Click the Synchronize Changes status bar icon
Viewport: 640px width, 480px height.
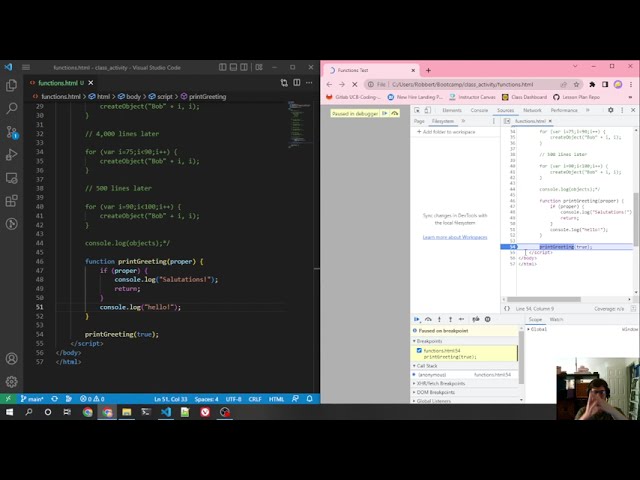(54, 399)
